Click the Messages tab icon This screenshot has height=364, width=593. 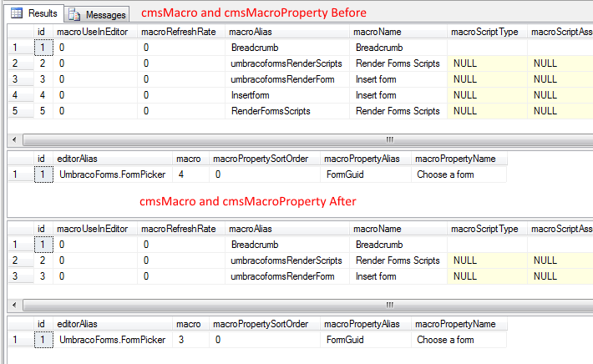[x=74, y=15]
